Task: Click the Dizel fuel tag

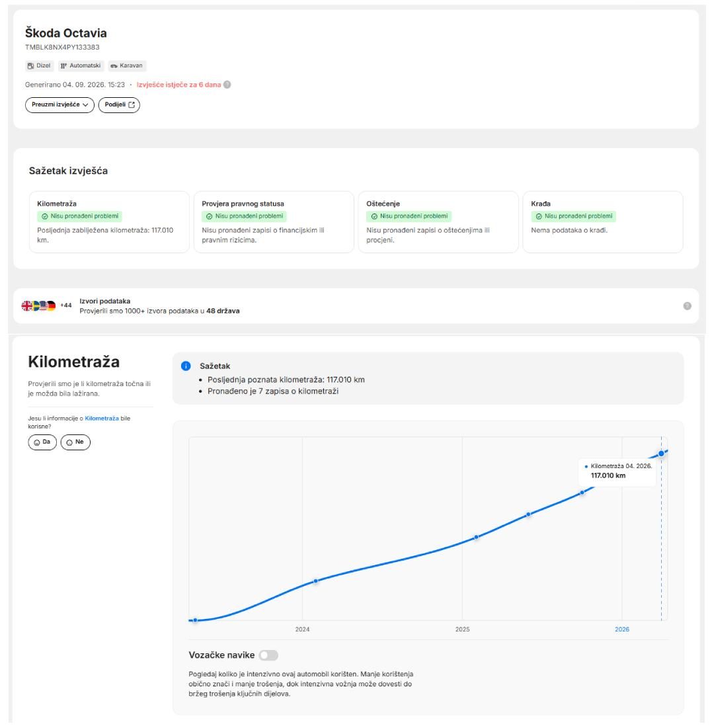Action: tap(39, 66)
